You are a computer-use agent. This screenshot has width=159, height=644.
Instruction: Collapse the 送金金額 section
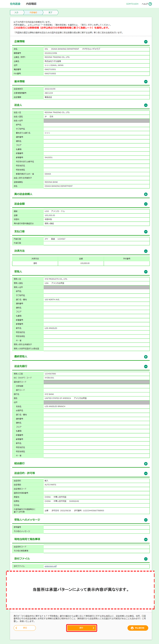(x=146, y=204)
